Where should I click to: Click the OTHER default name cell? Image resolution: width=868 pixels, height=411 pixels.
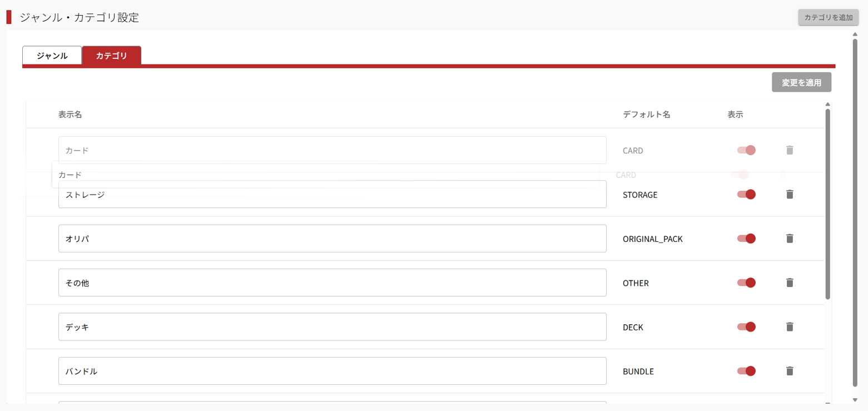tap(636, 283)
